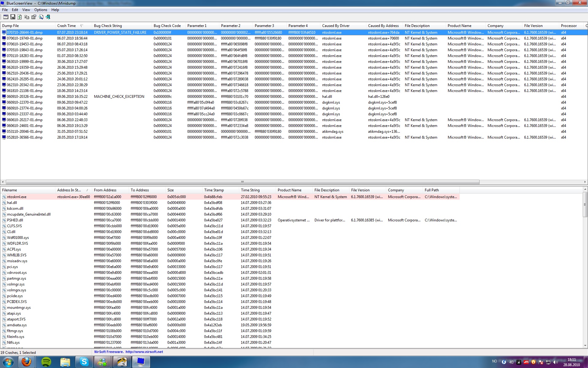Open the Options menu
This screenshot has height=368, width=588.
(x=41, y=10)
